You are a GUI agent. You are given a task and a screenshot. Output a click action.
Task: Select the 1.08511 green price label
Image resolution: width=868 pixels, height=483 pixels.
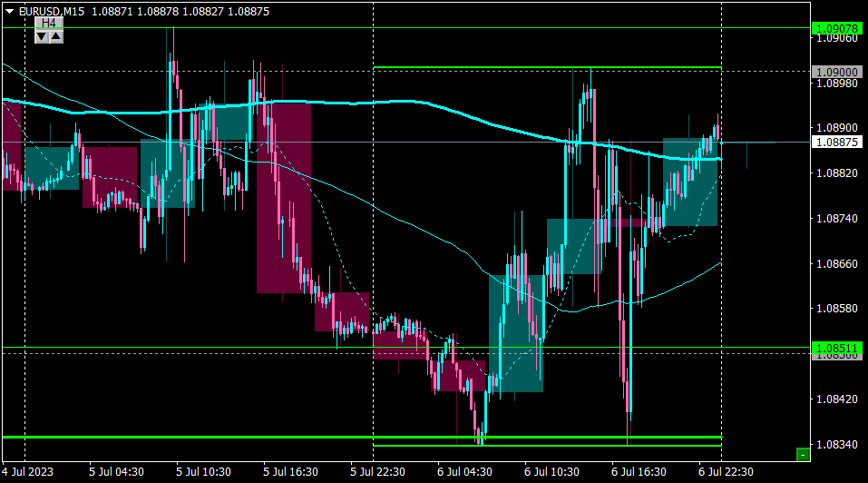837,349
